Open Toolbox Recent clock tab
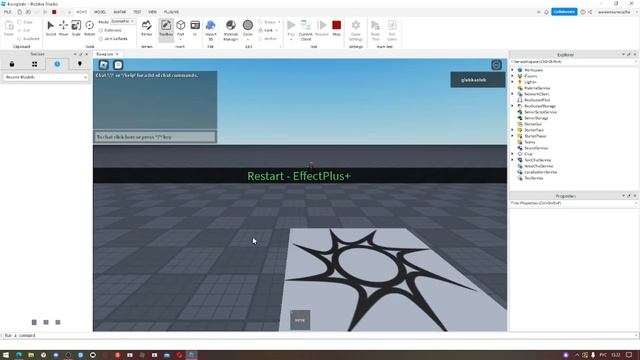 57,64
